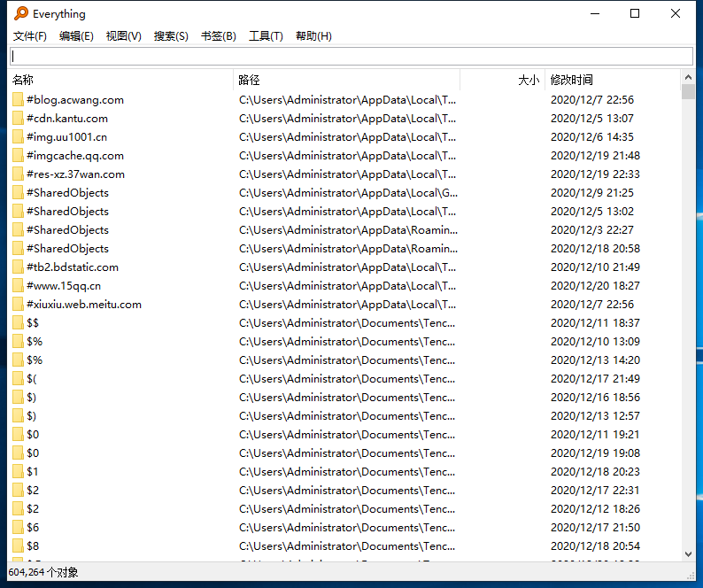Sort results by the 名称 column header
The width and height of the screenshot is (703, 588).
pos(120,80)
